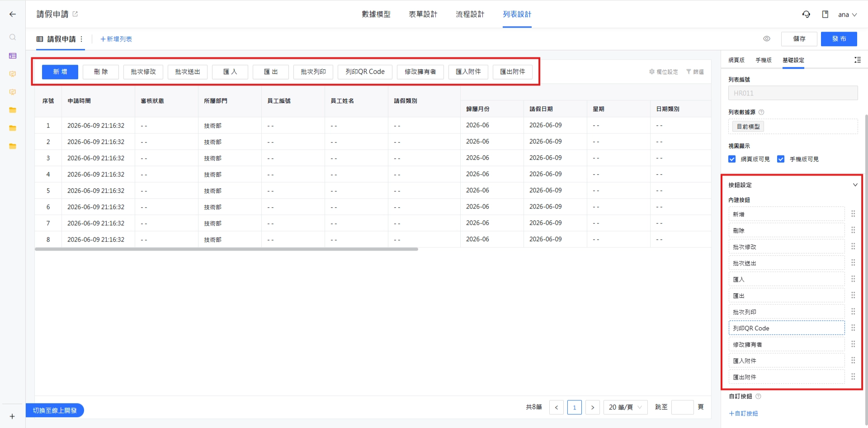This screenshot has height=428, width=868.
Task: Switch to 手機版 panel tab
Action: point(764,60)
